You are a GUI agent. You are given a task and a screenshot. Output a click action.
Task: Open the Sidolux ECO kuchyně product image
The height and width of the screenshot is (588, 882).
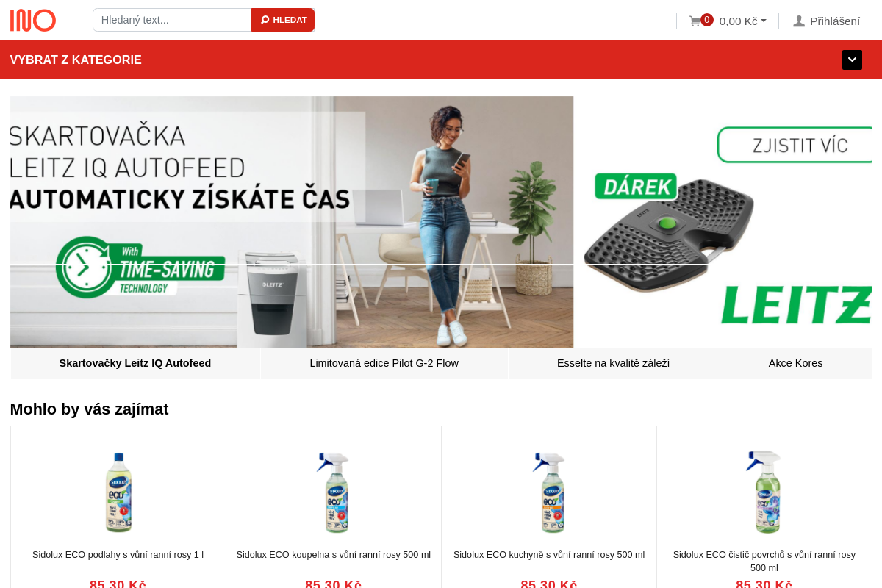(549, 492)
